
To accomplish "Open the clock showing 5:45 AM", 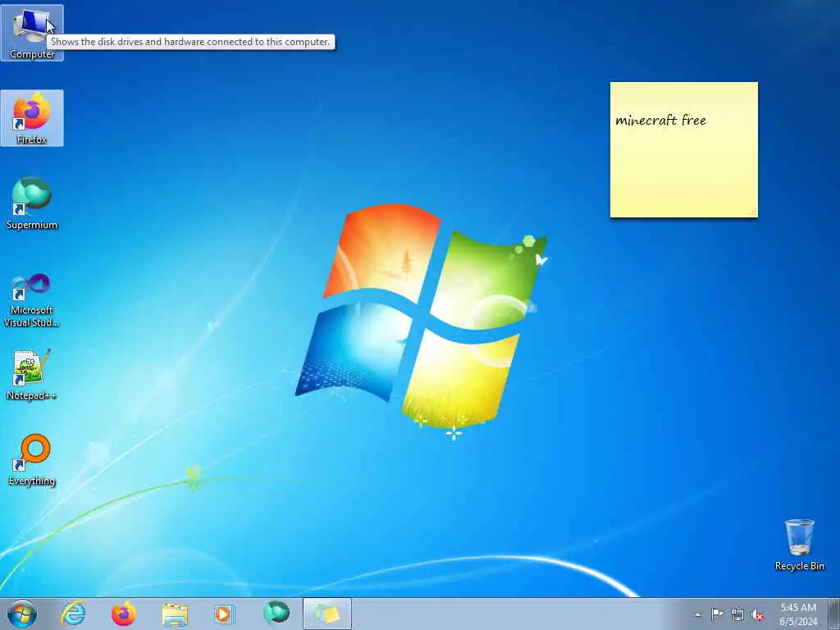I will (798, 614).
